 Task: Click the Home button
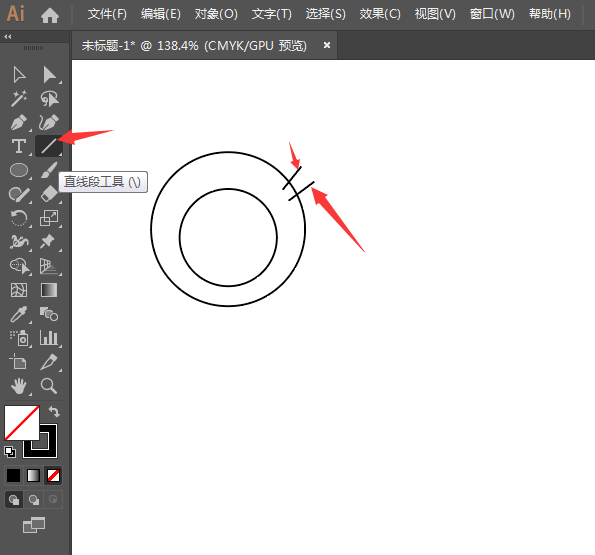50,16
